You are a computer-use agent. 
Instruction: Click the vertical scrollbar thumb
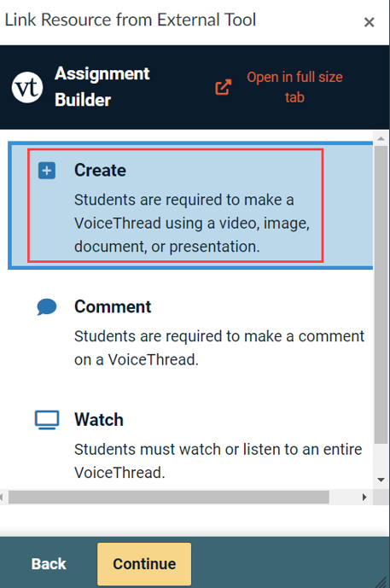pyautogui.click(x=381, y=294)
